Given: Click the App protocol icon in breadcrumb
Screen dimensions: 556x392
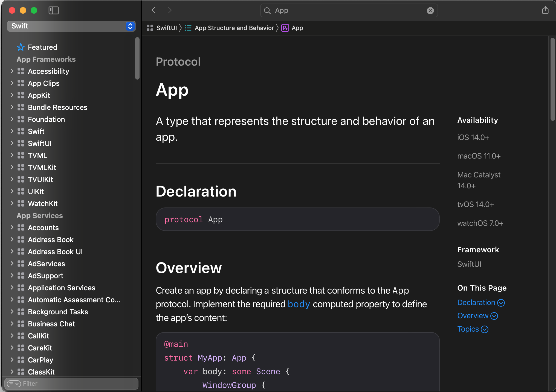Looking at the screenshot, I should click(x=285, y=28).
